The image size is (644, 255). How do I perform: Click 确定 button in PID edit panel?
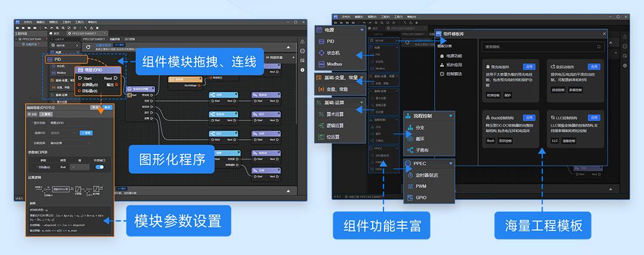pyautogui.click(x=107, y=107)
